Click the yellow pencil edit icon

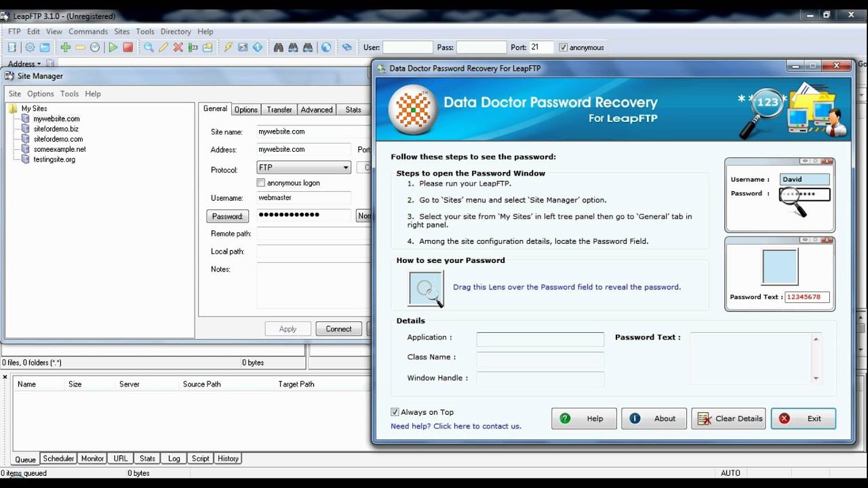pos(163,47)
